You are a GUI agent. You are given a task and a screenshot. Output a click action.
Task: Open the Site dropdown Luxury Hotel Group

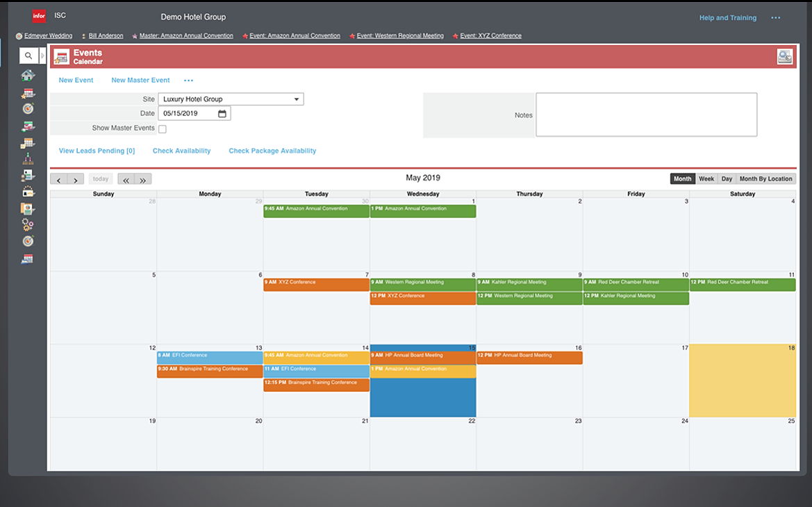pyautogui.click(x=231, y=99)
